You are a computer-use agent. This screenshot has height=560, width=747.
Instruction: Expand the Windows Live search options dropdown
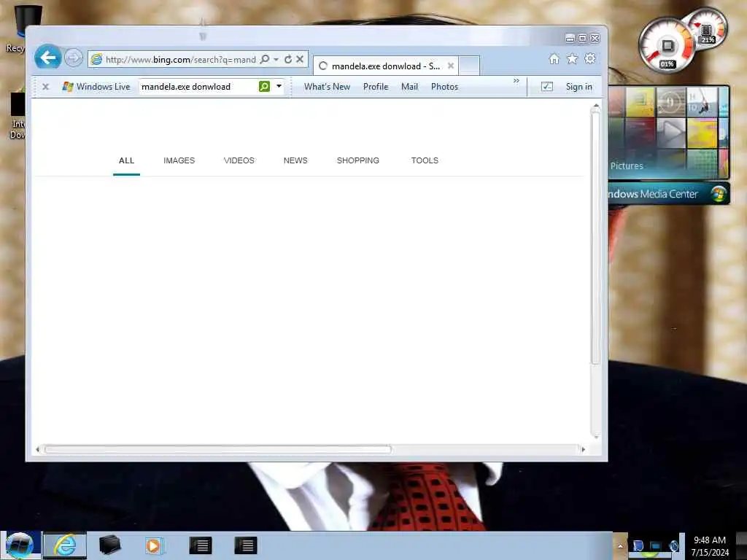click(x=279, y=86)
